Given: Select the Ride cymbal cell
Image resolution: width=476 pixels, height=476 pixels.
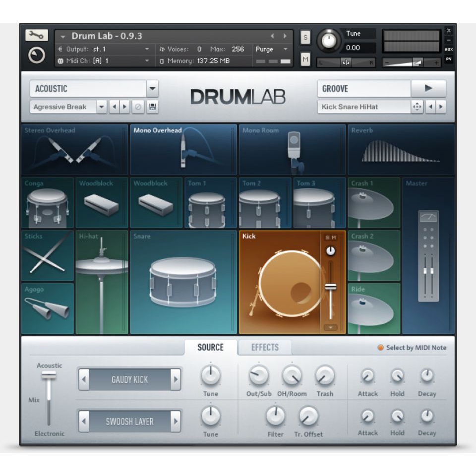Looking at the screenshot, I should [374, 309].
